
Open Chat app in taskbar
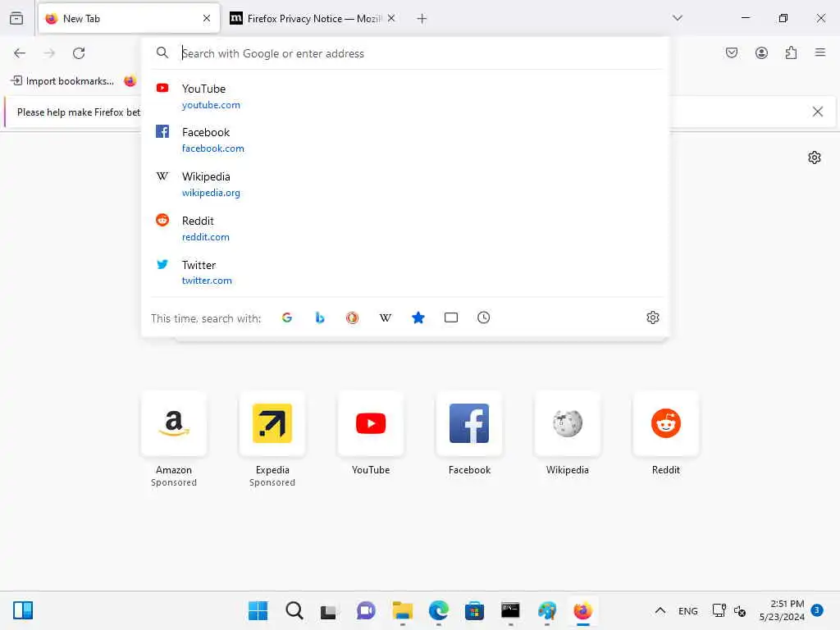(x=366, y=610)
